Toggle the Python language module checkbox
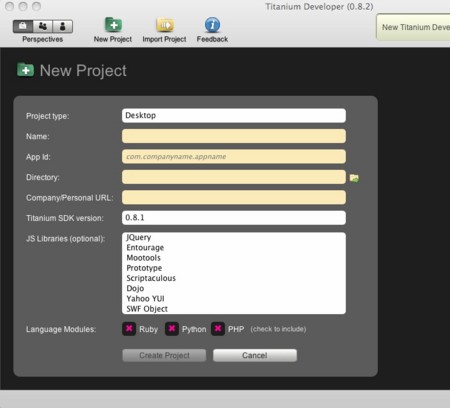The image size is (450, 408). pyautogui.click(x=172, y=329)
